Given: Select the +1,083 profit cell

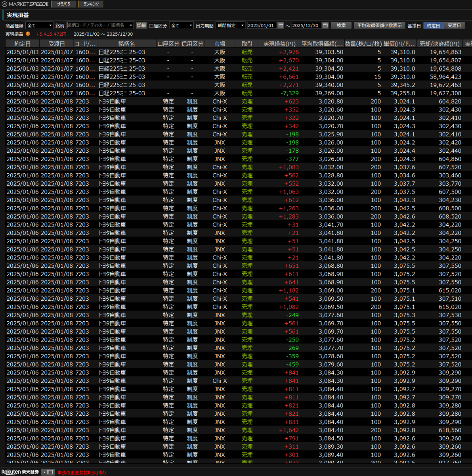Looking at the screenshot, I should coord(289,167).
